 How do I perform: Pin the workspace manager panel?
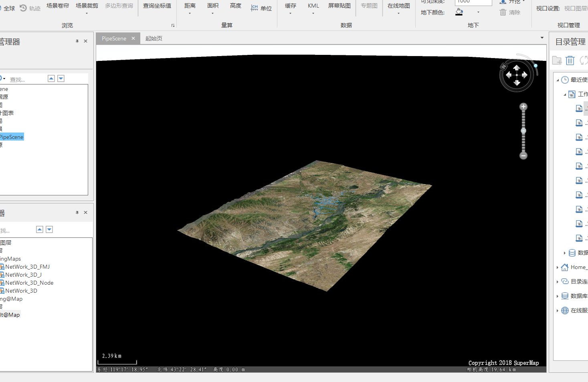[x=77, y=41]
